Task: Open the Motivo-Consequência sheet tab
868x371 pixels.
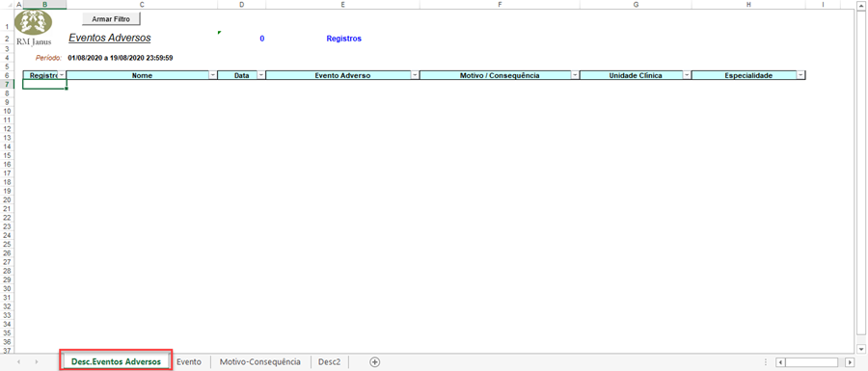Action: (x=260, y=361)
